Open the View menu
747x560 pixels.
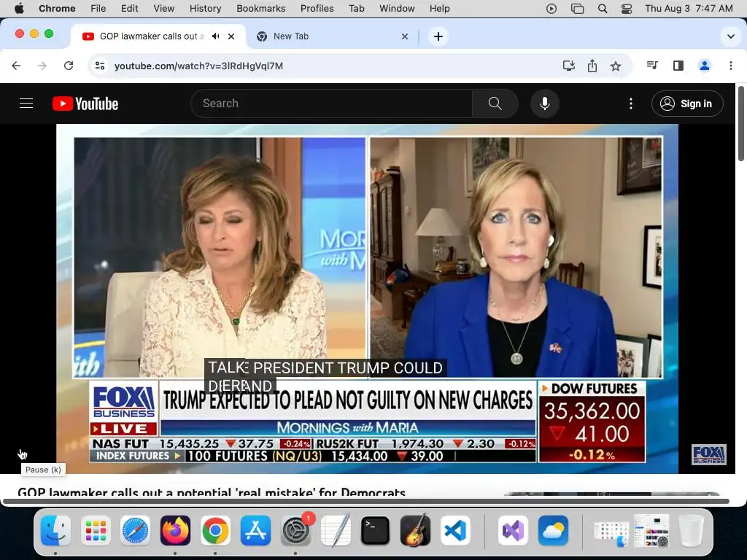(x=163, y=8)
